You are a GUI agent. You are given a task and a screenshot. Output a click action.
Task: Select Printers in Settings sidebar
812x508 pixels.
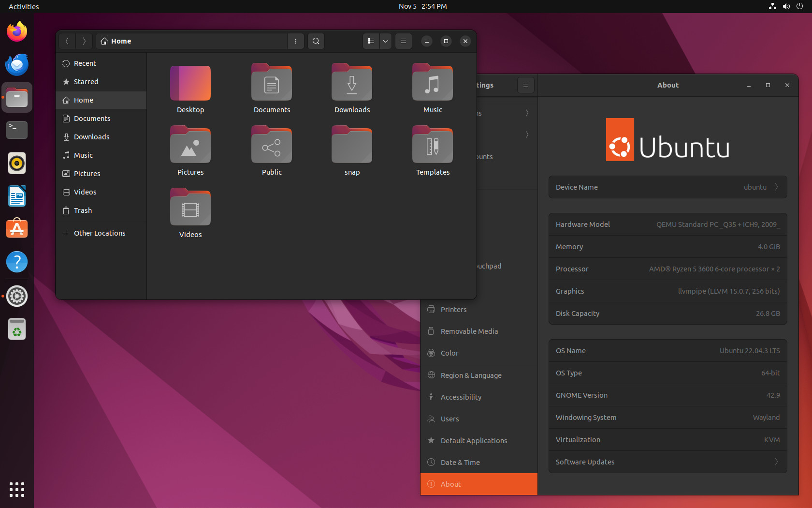point(452,309)
